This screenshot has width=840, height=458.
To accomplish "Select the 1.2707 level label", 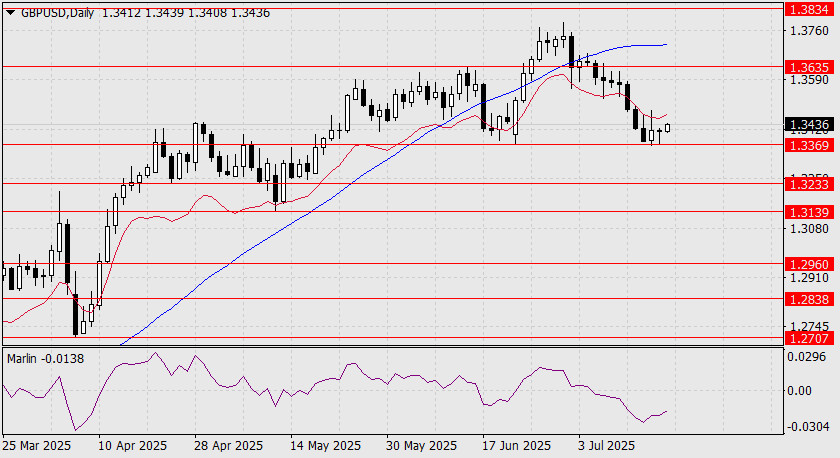I will pos(809,338).
